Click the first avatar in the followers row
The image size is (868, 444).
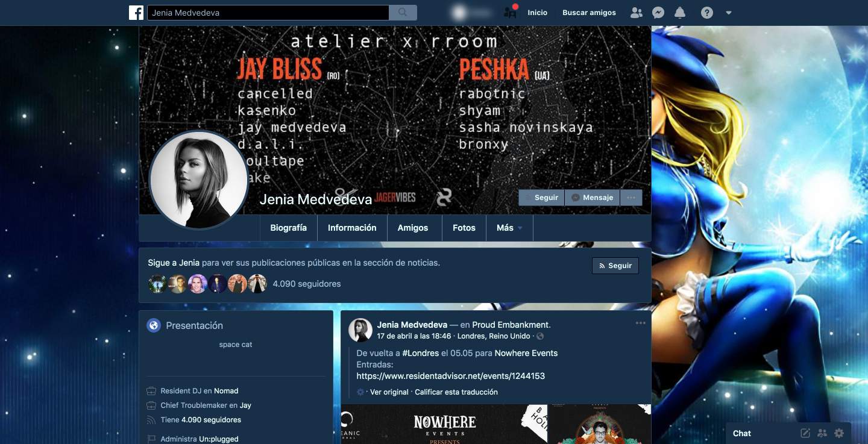click(157, 284)
